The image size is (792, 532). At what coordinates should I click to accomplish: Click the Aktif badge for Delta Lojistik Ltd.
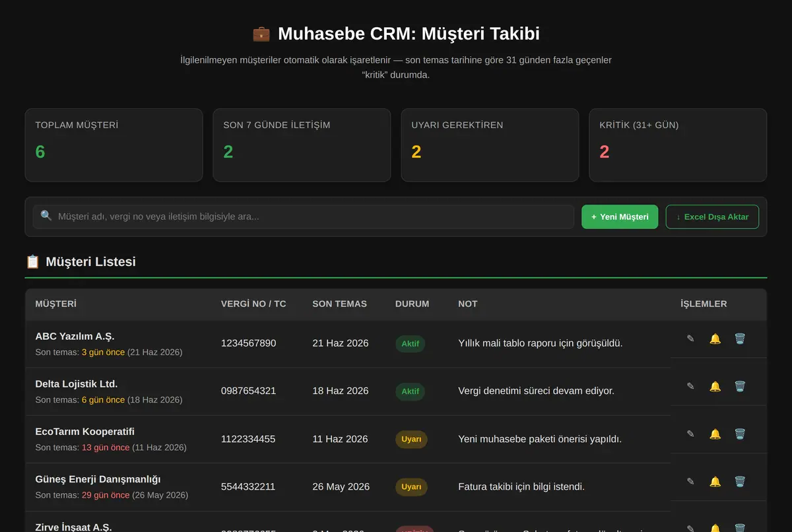tap(411, 391)
